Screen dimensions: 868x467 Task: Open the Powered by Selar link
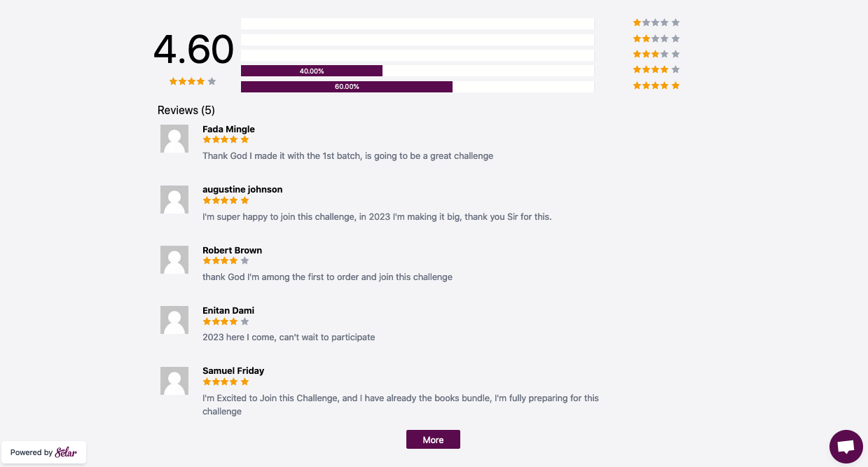pyautogui.click(x=43, y=452)
